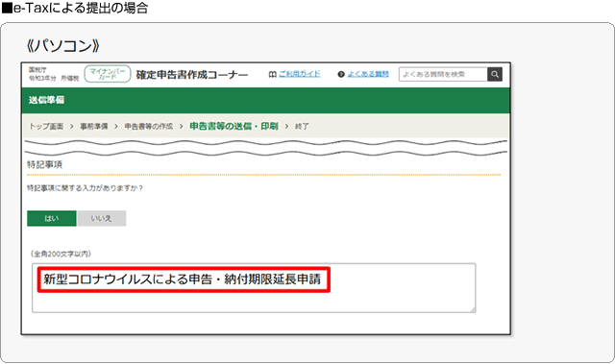The height and width of the screenshot is (364, 615).
Task: Click the (全角200文字以内) hint text
Action: tap(61, 254)
